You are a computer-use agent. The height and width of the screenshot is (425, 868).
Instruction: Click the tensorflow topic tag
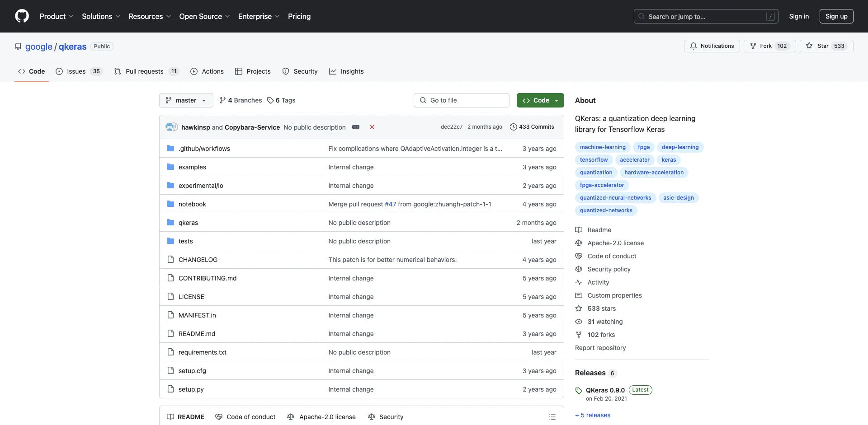(594, 160)
